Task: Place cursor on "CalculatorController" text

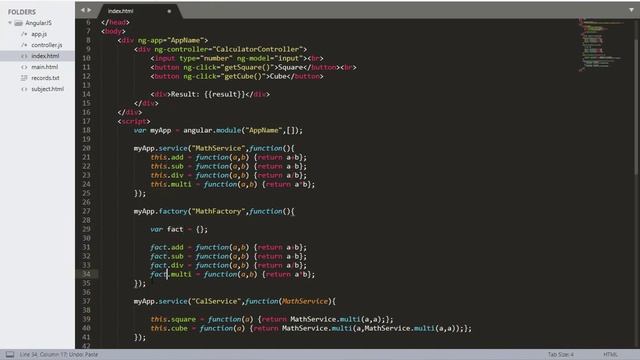Action: pos(259,49)
